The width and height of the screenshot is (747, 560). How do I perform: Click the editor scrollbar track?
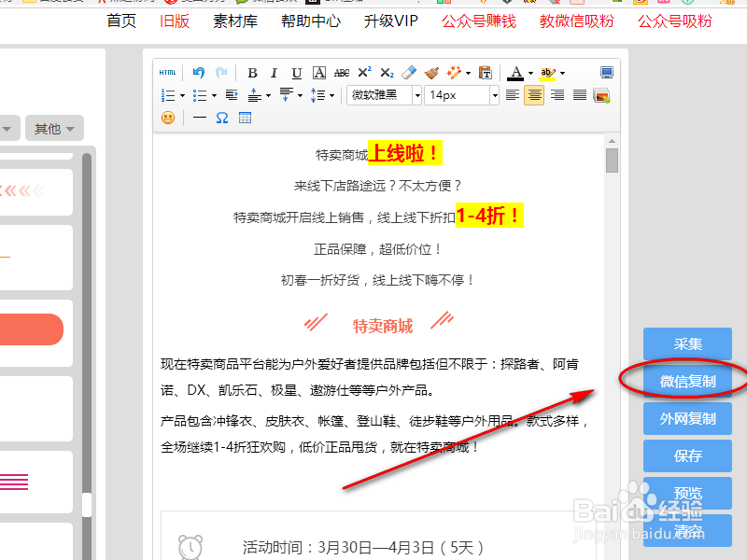(612, 280)
